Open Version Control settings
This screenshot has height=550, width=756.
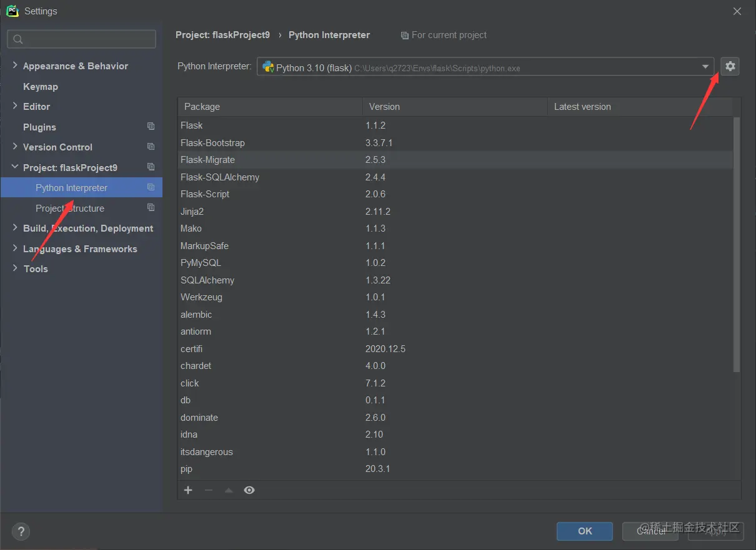point(57,147)
